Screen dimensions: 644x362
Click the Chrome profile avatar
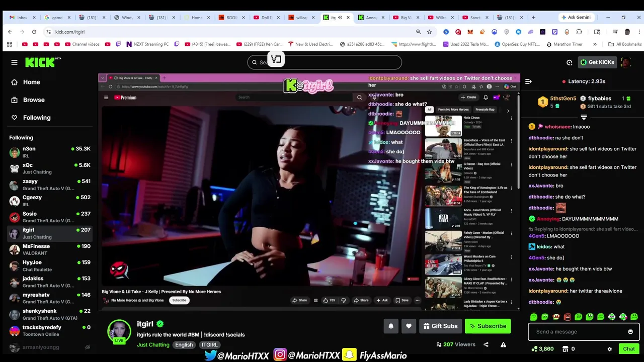627,32
